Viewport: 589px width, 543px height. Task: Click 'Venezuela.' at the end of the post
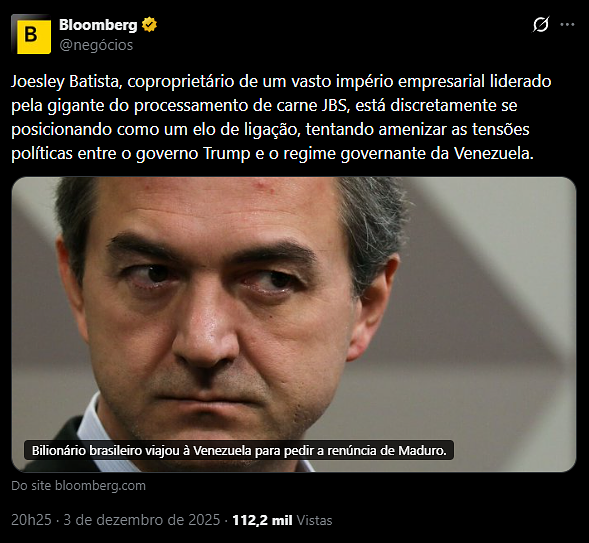pos(494,154)
